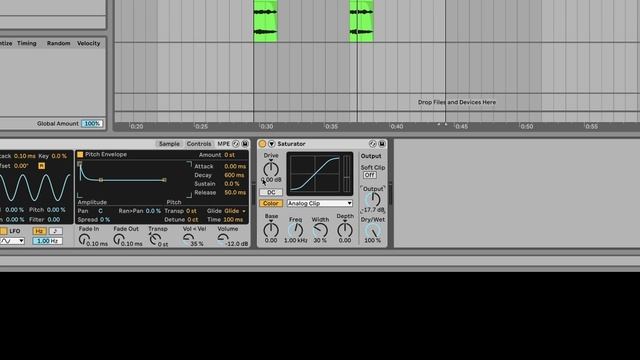Image resolution: width=640 pixels, height=360 pixels.
Task: Select the LFO Hz rate mode
Action: pyautogui.click(x=39, y=231)
